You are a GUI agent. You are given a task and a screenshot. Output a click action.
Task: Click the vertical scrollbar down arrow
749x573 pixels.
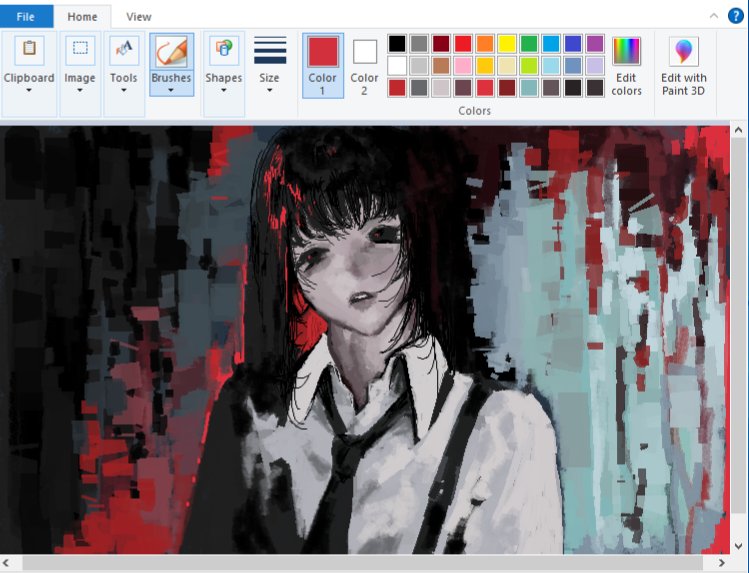point(738,546)
